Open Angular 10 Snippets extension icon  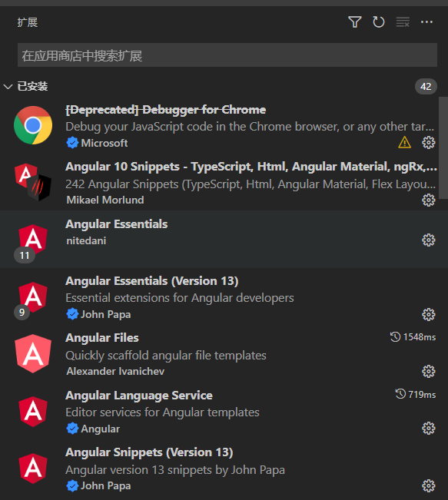33,182
